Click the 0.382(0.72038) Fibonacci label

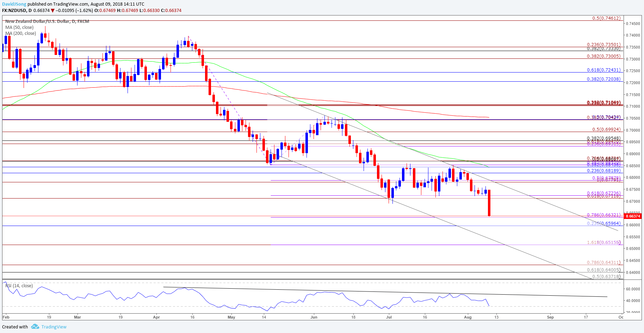pyautogui.click(x=604, y=79)
